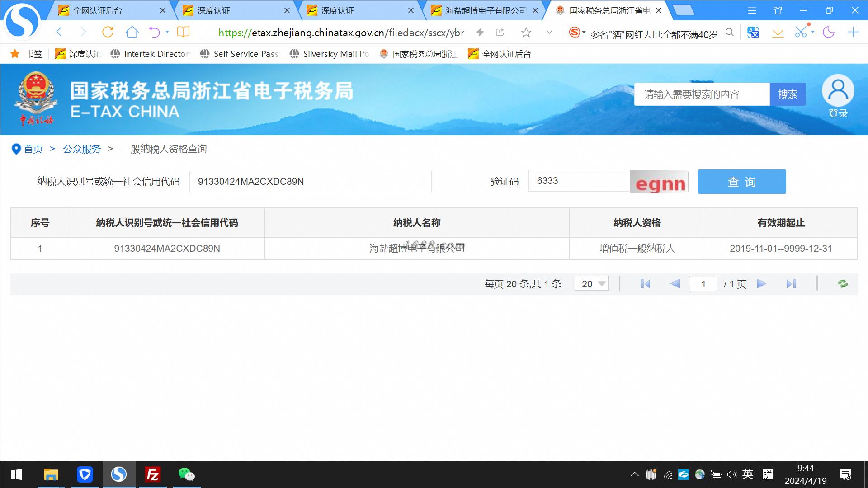Bookmark this page with the star icon
The width and height of the screenshot is (868, 488).
526,32
